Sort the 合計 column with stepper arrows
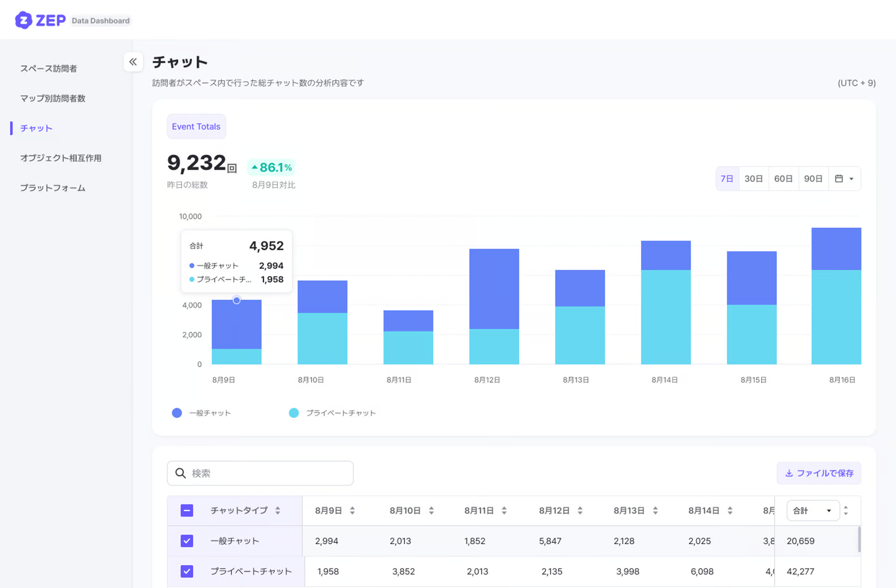 846,511
